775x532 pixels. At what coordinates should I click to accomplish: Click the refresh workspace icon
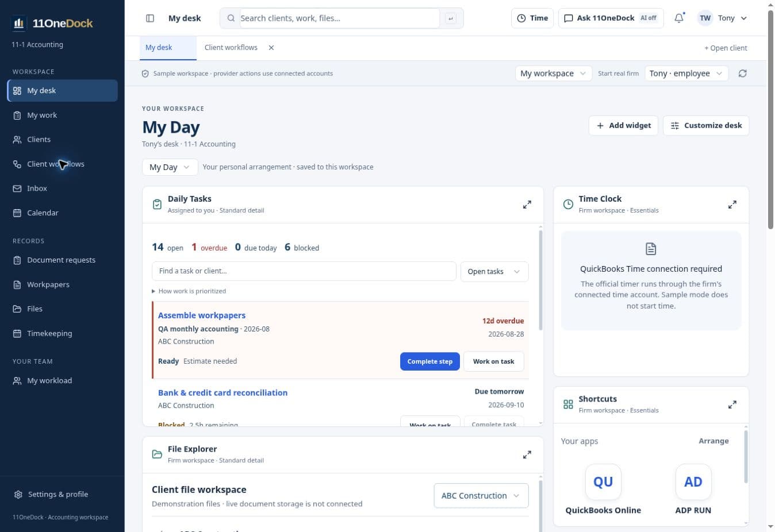tap(743, 74)
